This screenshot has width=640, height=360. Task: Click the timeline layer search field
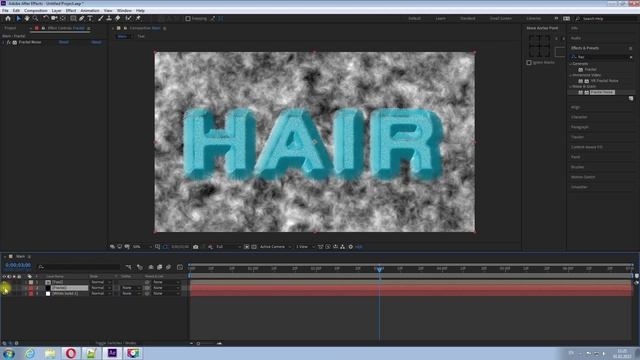(79, 267)
